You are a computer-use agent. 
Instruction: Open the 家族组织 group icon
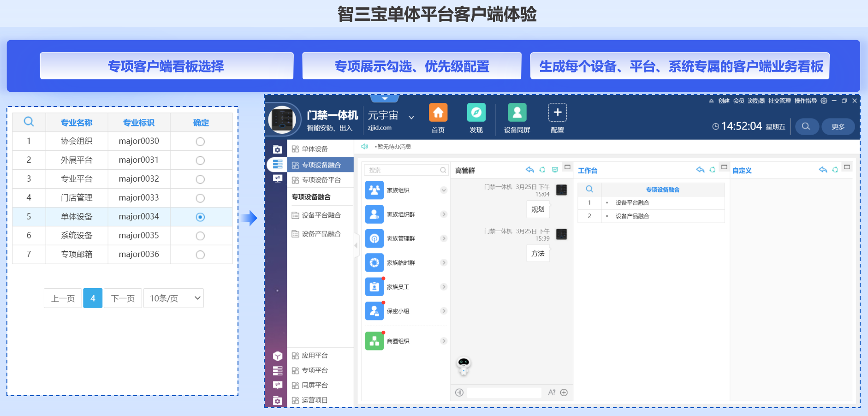(374, 190)
